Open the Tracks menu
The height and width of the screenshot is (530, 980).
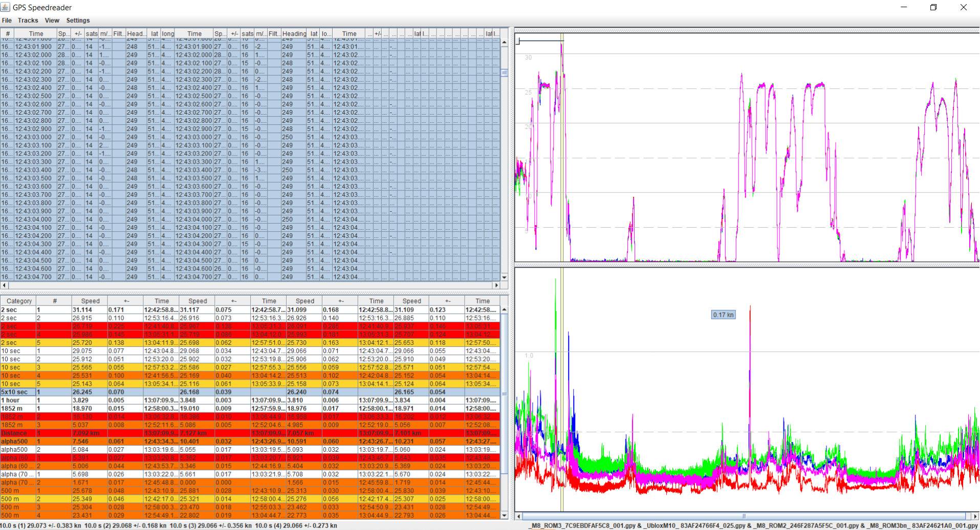[28, 20]
